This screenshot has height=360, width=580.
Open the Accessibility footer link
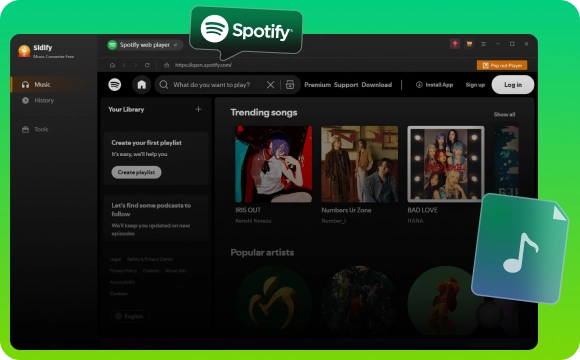(122, 282)
